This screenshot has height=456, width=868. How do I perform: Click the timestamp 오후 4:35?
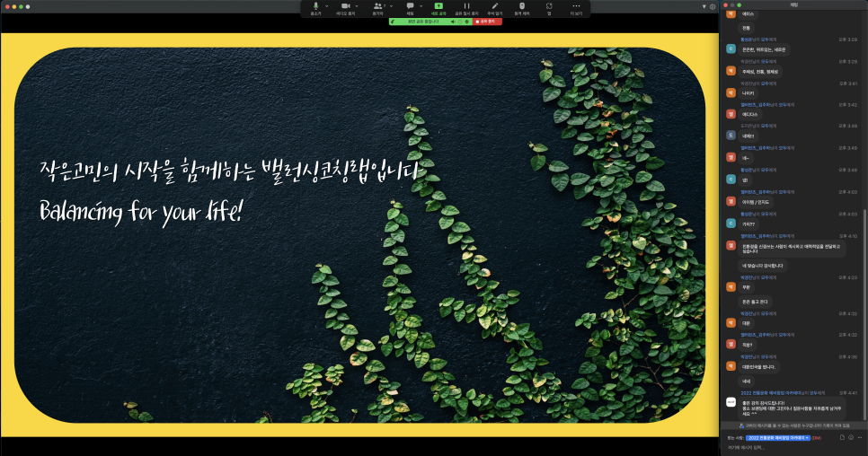click(x=848, y=357)
